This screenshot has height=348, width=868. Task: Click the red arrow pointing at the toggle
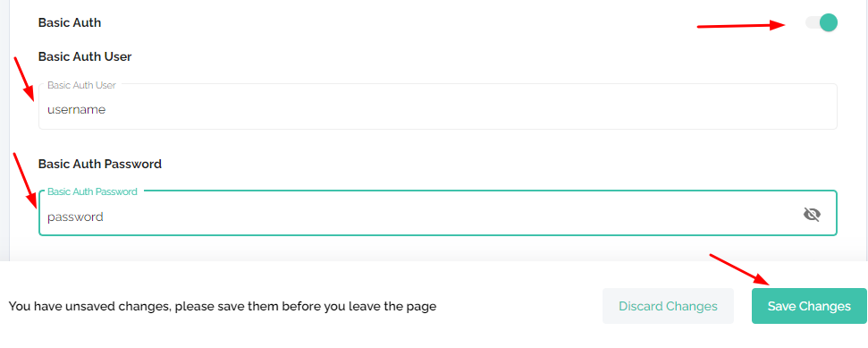click(742, 25)
